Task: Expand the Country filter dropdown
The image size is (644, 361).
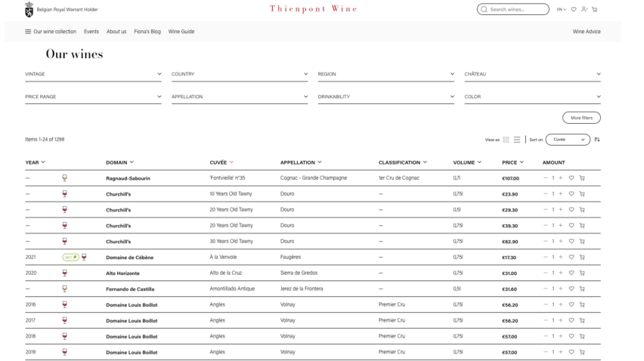Action: pos(240,74)
